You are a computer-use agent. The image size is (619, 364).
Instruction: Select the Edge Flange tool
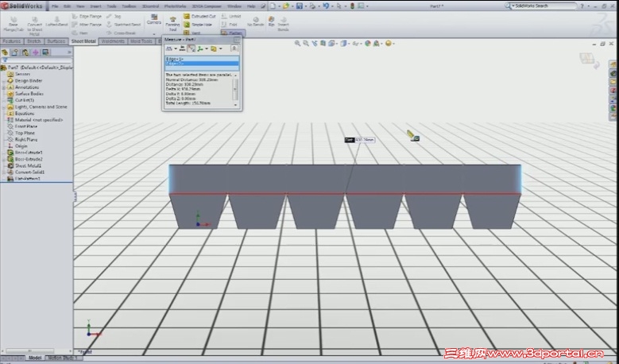(87, 17)
